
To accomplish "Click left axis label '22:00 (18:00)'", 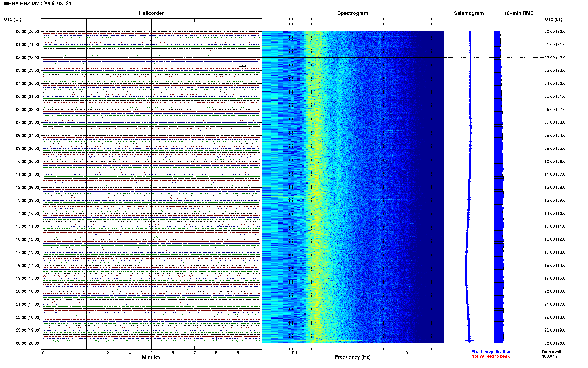I will click(28, 317).
